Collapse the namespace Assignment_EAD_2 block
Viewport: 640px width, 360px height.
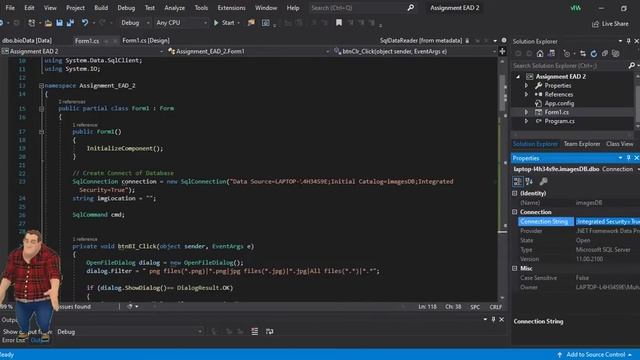[x=41, y=86]
